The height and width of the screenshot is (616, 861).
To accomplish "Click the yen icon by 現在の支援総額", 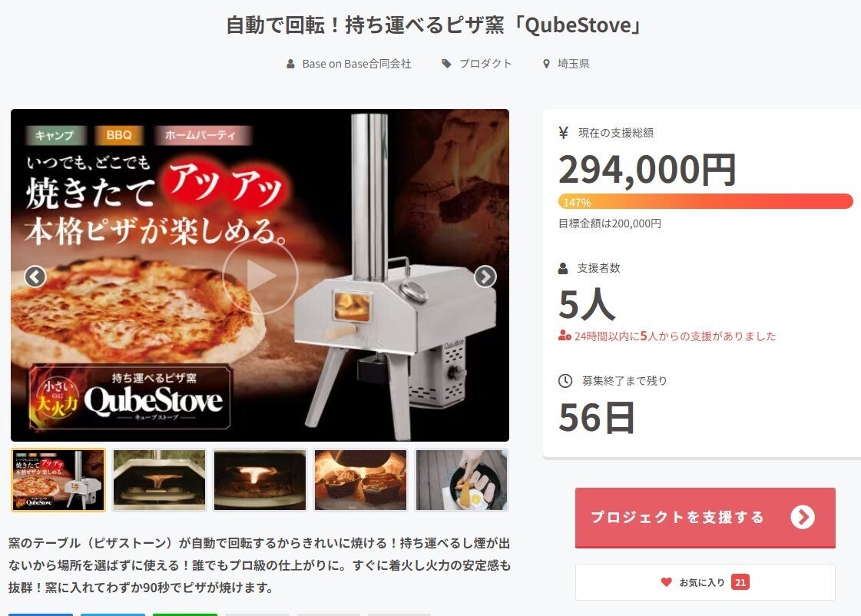I will tap(564, 132).
